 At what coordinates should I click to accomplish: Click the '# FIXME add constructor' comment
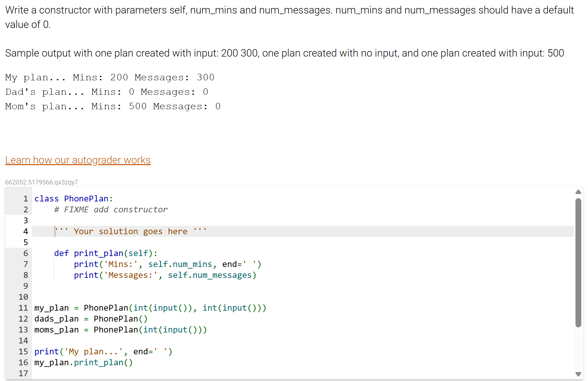click(110, 209)
